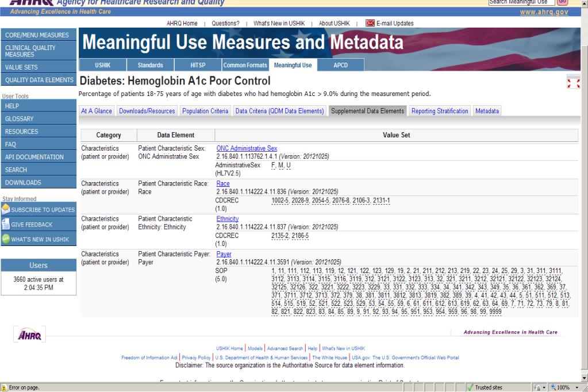This screenshot has height=392, width=588.
Task: Switch to Data Criteria (QDM Data Elements) tab
Action: click(279, 111)
